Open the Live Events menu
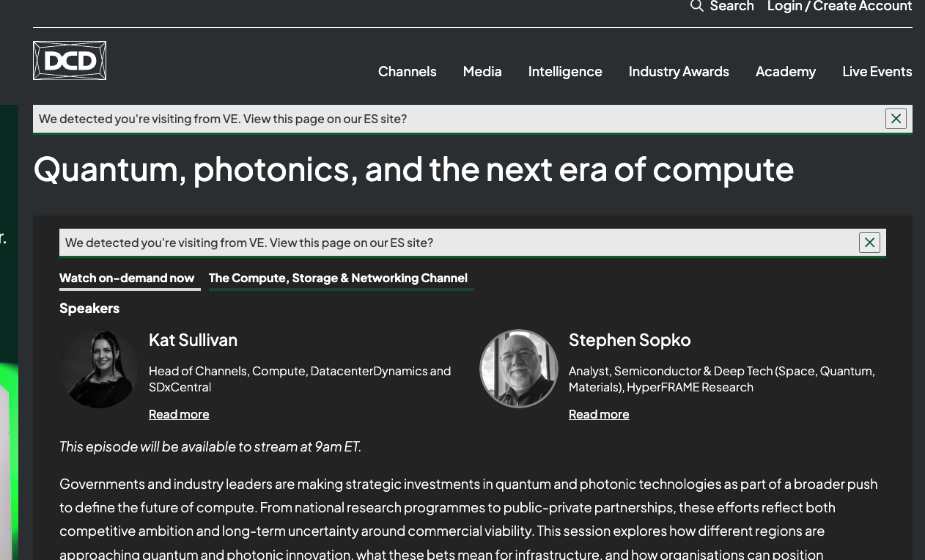The image size is (925, 560). point(877,71)
